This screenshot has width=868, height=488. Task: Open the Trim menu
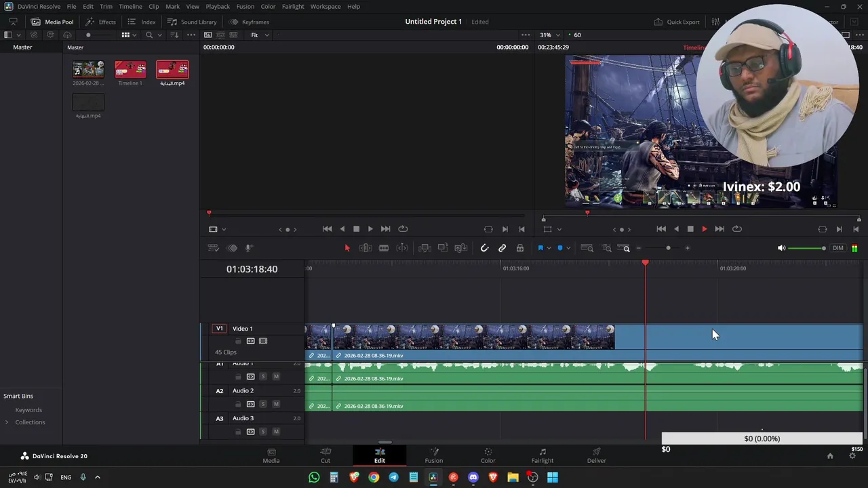coord(106,6)
